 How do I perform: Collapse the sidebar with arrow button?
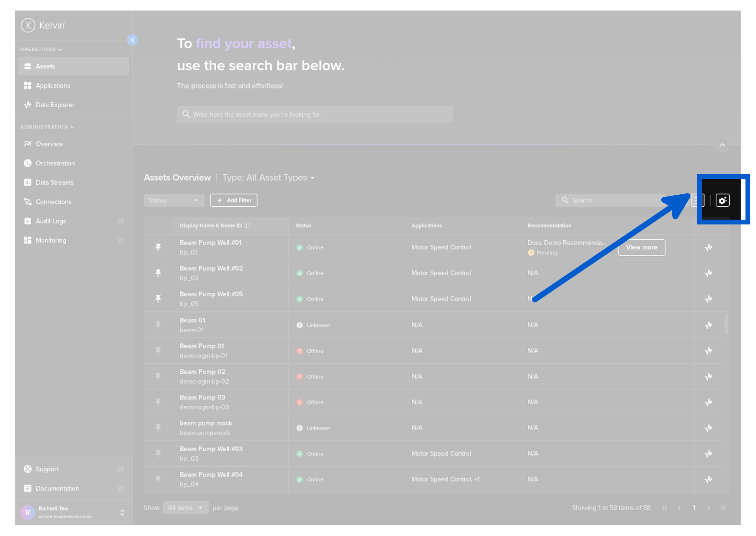[133, 40]
